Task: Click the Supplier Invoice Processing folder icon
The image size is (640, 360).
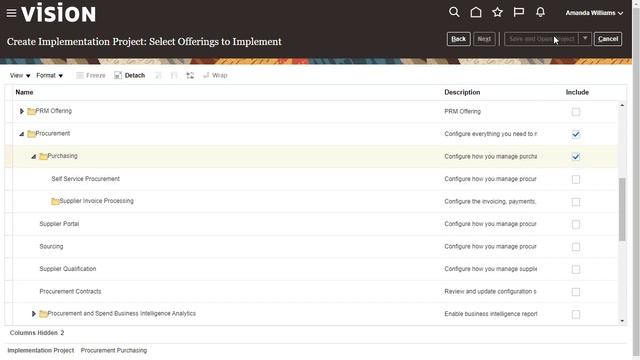Action: pyautogui.click(x=55, y=201)
